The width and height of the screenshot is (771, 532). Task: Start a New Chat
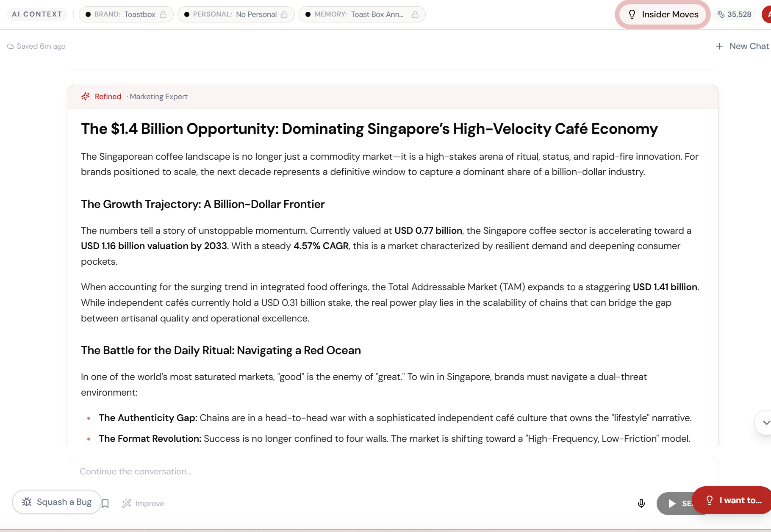742,46
